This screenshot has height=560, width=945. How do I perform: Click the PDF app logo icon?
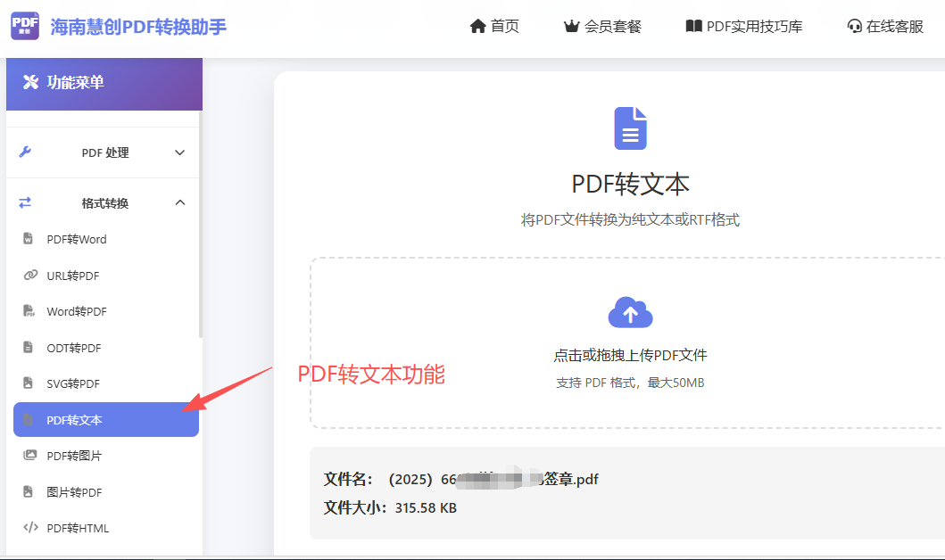click(x=25, y=26)
